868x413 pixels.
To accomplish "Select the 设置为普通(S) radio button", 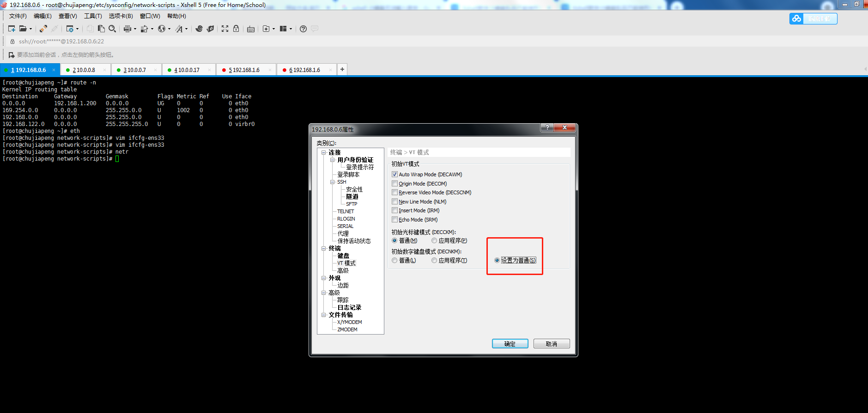I will tap(497, 260).
